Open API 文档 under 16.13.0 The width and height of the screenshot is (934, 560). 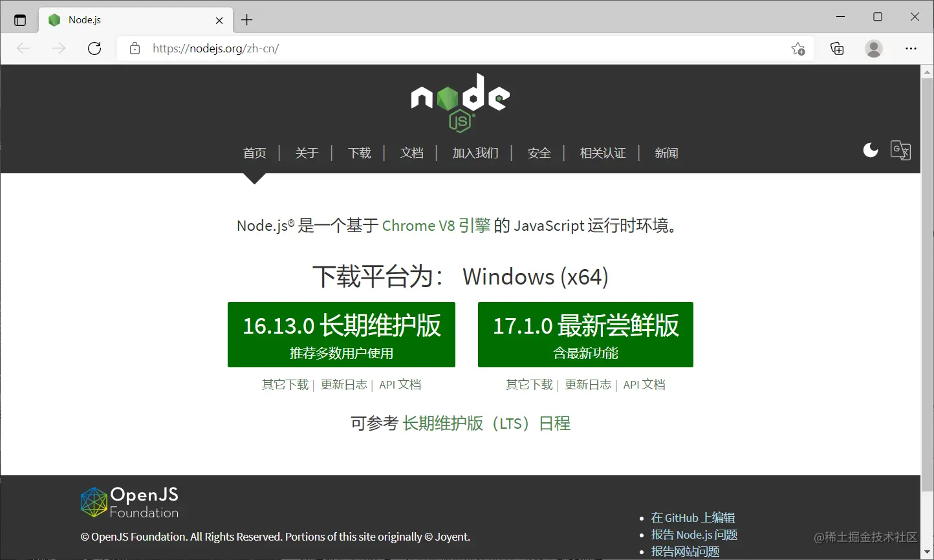pos(400,385)
